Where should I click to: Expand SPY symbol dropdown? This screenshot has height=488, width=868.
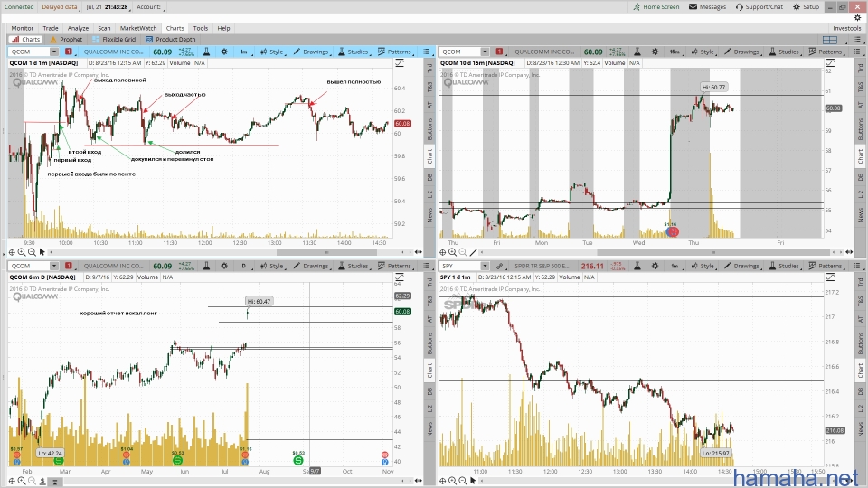(485, 266)
